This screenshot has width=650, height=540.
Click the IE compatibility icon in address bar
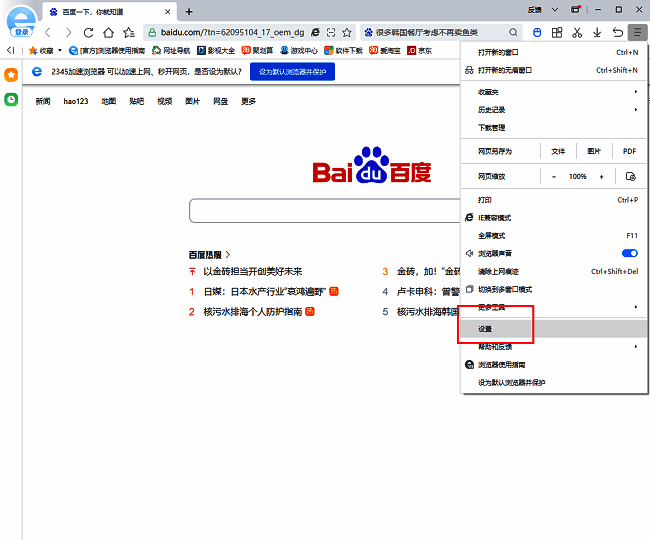(315, 32)
